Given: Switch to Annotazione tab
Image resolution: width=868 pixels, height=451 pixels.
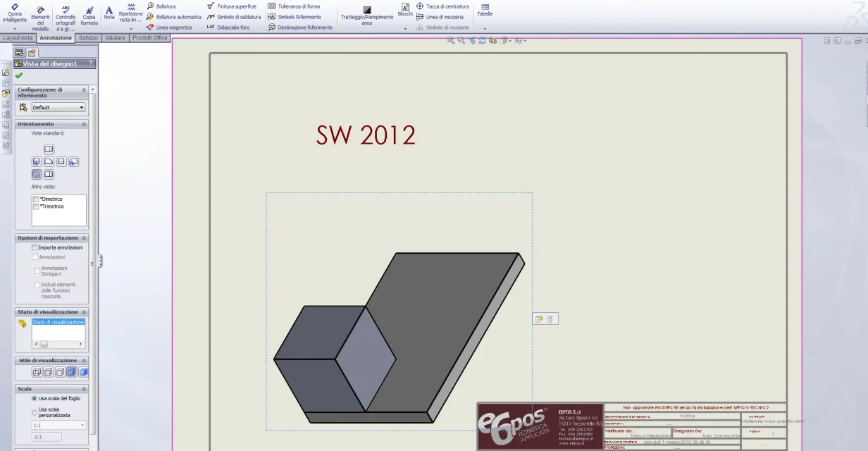Looking at the screenshot, I should coord(56,38).
